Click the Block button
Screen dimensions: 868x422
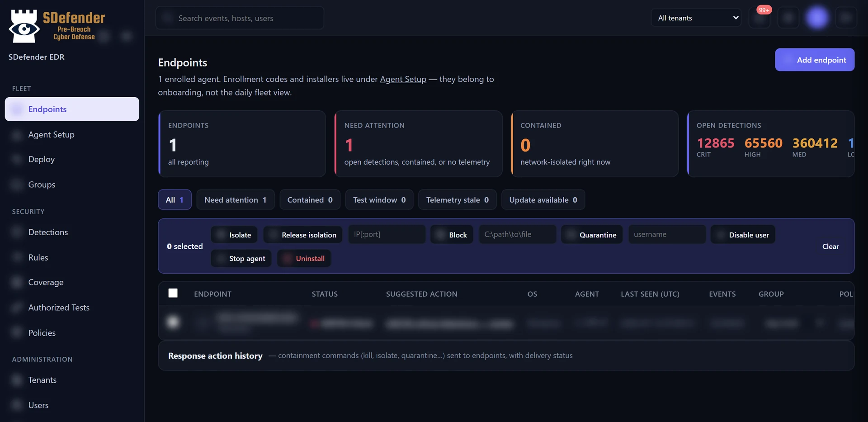[x=452, y=235]
